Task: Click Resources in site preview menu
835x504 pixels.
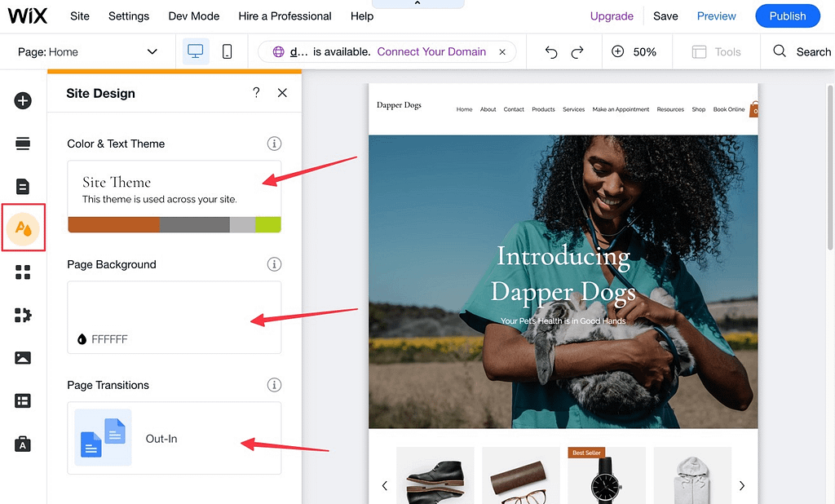Action: (670, 109)
